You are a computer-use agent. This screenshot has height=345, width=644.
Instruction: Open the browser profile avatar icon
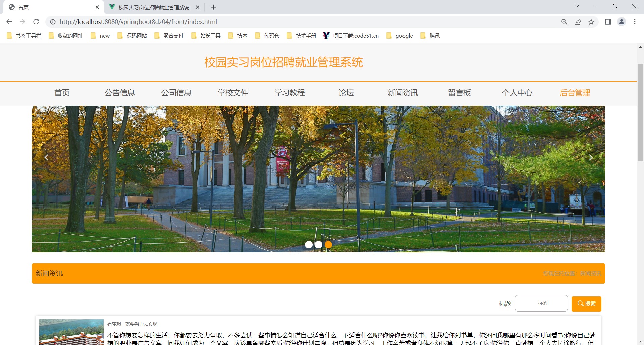click(x=621, y=22)
